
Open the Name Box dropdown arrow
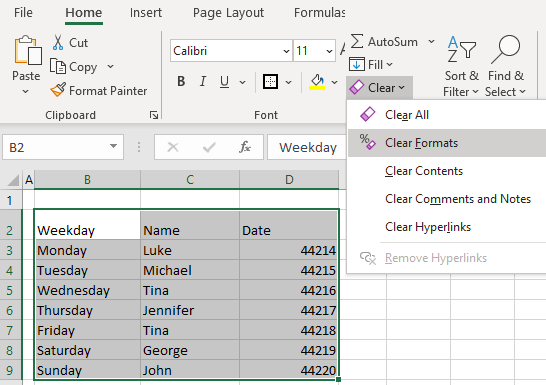[x=113, y=147]
